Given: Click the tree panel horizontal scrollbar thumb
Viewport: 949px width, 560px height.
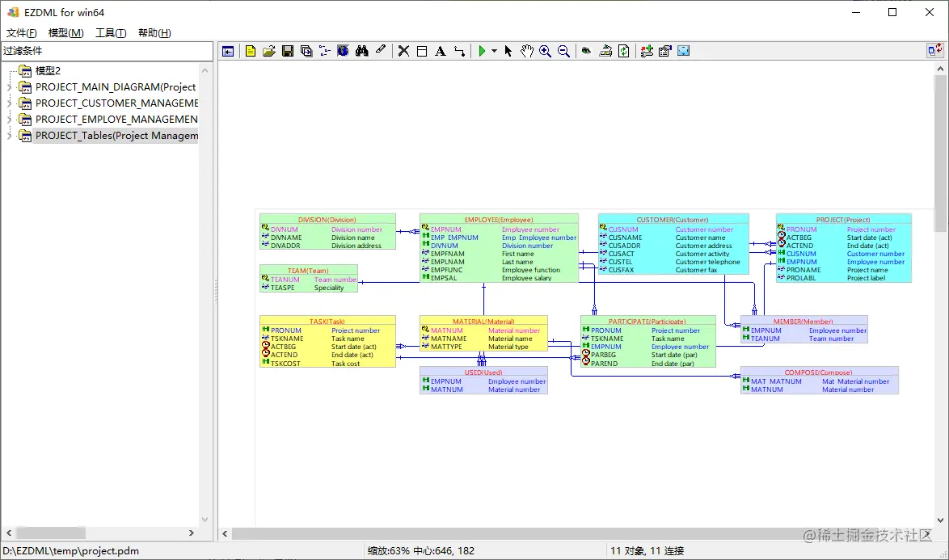Looking at the screenshot, I should [x=51, y=533].
